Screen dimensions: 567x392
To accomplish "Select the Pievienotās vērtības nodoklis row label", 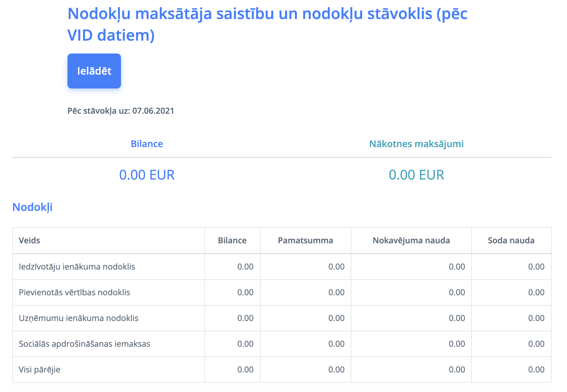I will (x=74, y=292).
